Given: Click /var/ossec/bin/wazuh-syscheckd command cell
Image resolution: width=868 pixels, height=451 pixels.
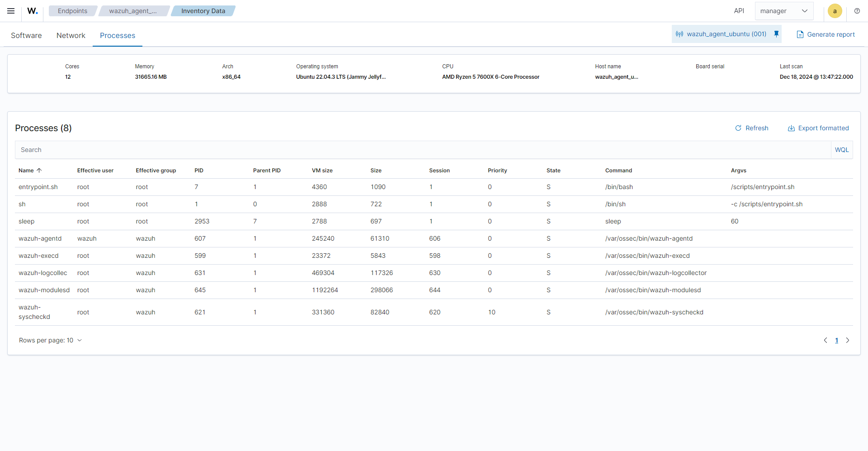Looking at the screenshot, I should (x=654, y=312).
